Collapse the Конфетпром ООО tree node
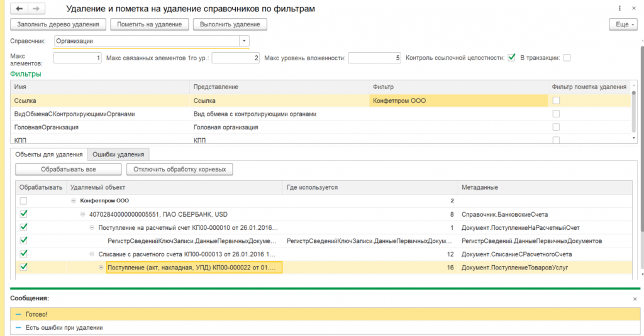This screenshot has width=644, height=336. [74, 200]
